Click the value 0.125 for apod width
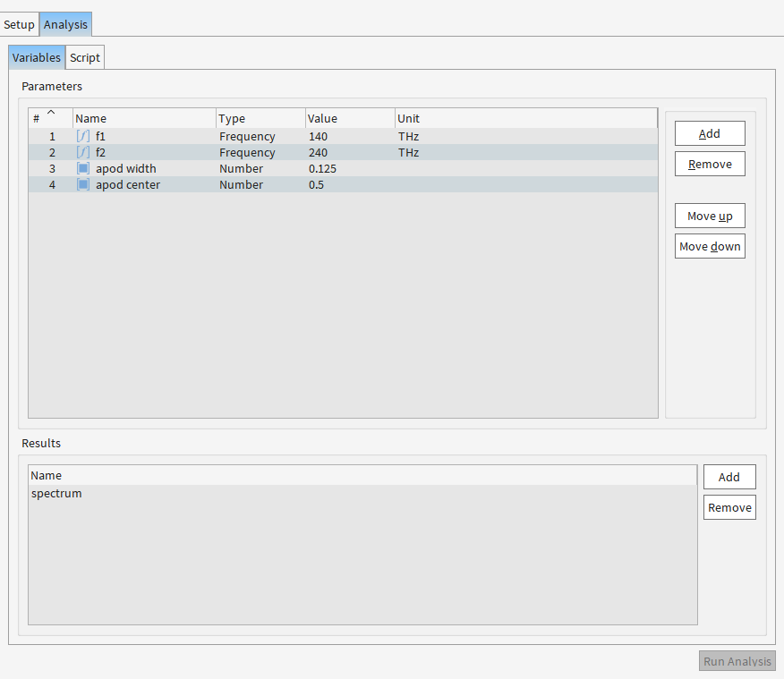 pos(322,169)
